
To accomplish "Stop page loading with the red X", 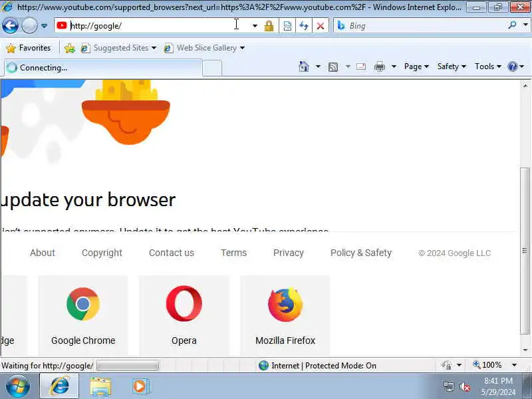I will tap(321, 26).
